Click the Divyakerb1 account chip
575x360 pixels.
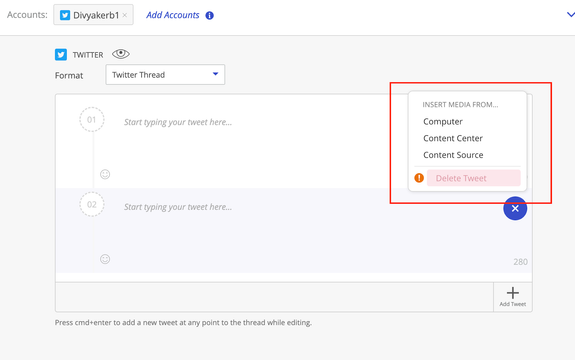point(94,15)
